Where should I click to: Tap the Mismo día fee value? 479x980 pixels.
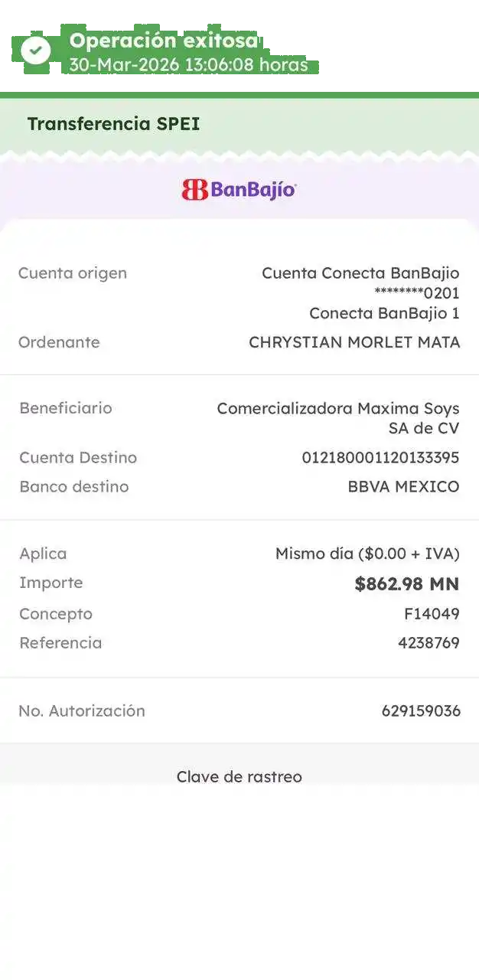[367, 554]
